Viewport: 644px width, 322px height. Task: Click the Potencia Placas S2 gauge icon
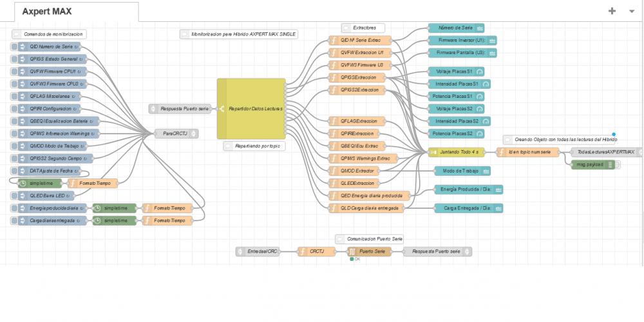pos(480,133)
